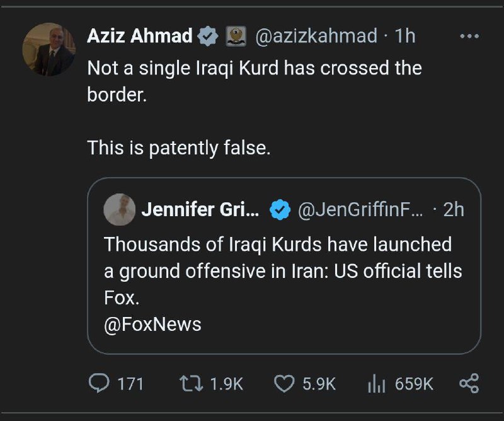Click the "This is patently false." text
Image resolution: width=504 pixels, height=421 pixels.
tap(178, 147)
